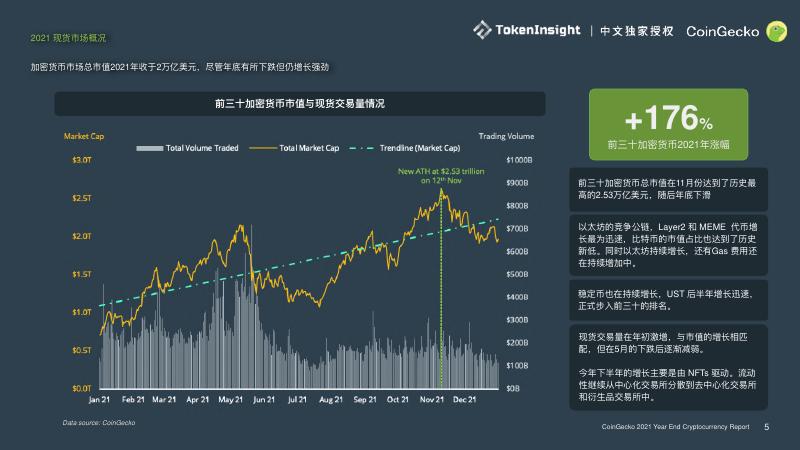This screenshot has width=800, height=450.
Task: Click the CoinGecko gecko mascot icon
Action: click(777, 32)
